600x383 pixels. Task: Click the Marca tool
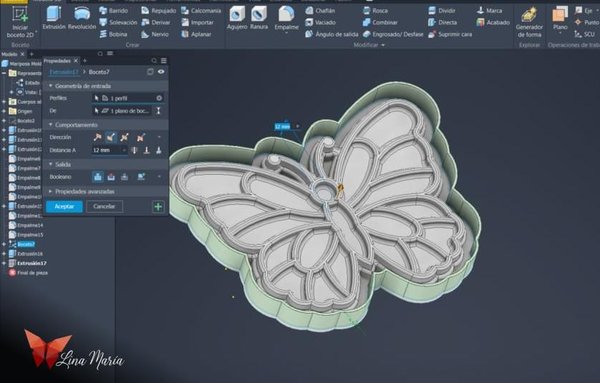click(x=489, y=11)
